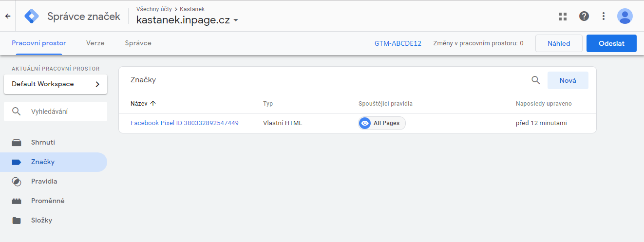The width and height of the screenshot is (644, 242).
Task: Click the Tag Manager diamond logo
Action: tap(32, 16)
